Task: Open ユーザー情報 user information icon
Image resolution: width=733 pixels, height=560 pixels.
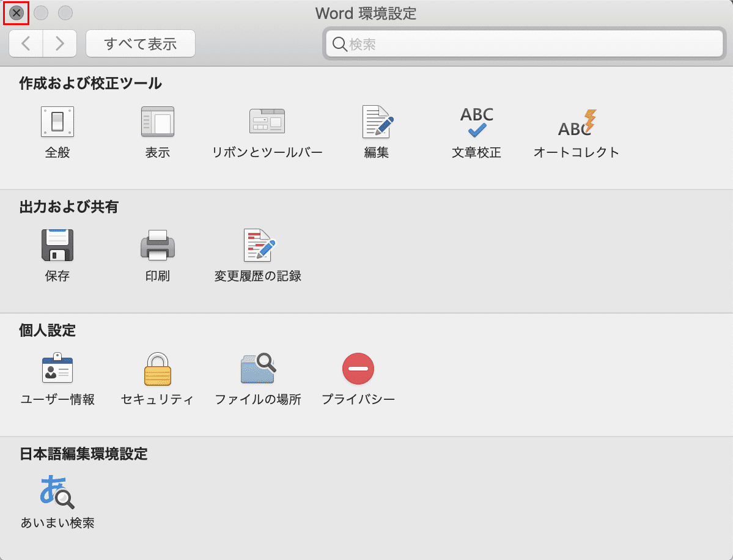Action: click(57, 368)
